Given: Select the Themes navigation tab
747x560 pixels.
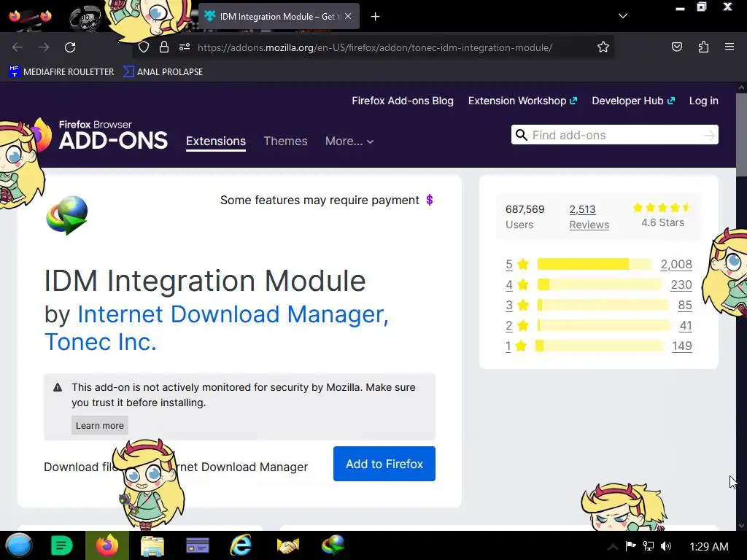Looking at the screenshot, I should pyautogui.click(x=285, y=141).
